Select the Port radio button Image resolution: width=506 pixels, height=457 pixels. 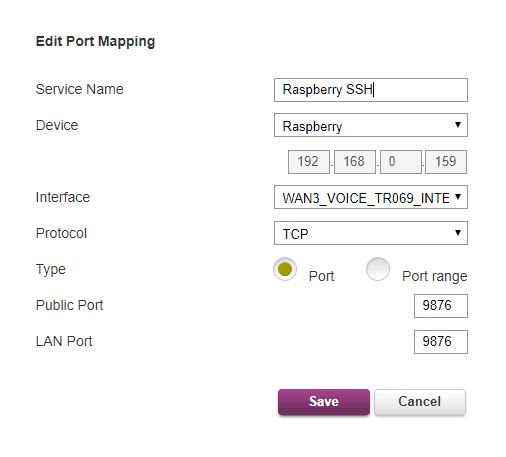(x=285, y=269)
